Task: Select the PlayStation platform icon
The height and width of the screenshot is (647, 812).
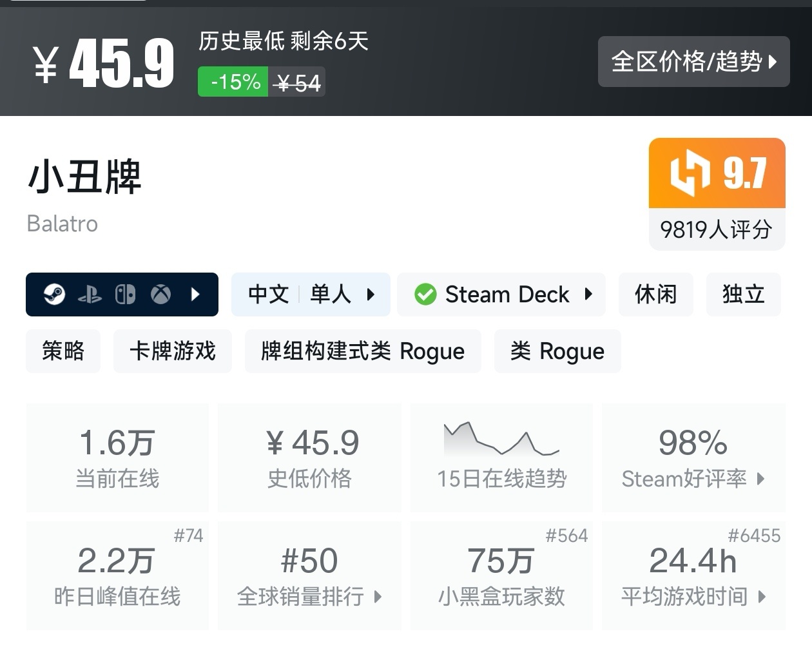Action: click(91, 295)
